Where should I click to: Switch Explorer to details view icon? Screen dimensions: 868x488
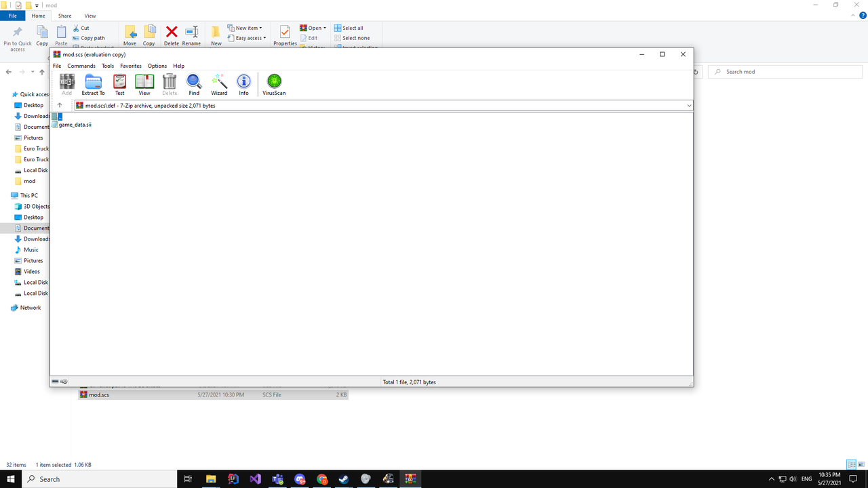(850, 465)
